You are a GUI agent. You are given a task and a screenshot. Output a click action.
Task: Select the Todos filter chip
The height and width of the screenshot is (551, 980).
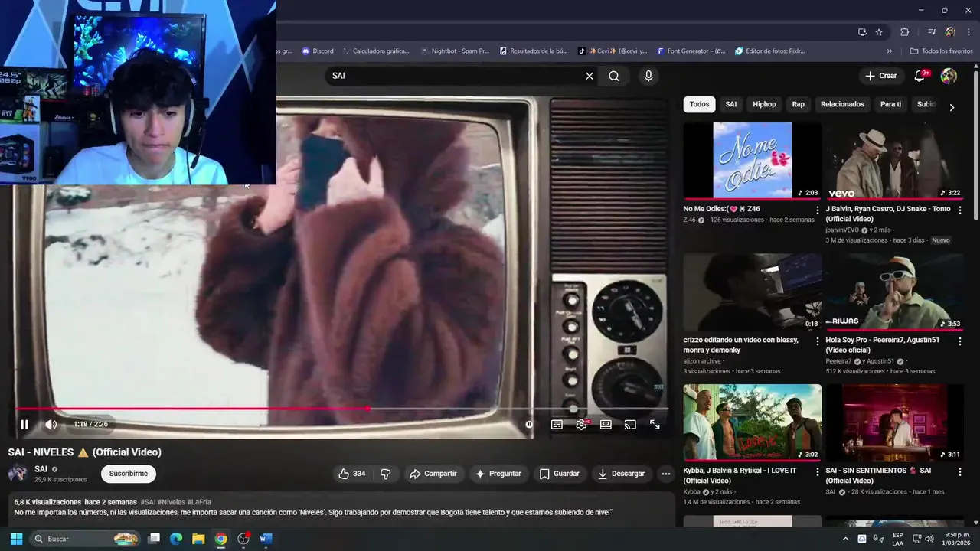pos(699,104)
